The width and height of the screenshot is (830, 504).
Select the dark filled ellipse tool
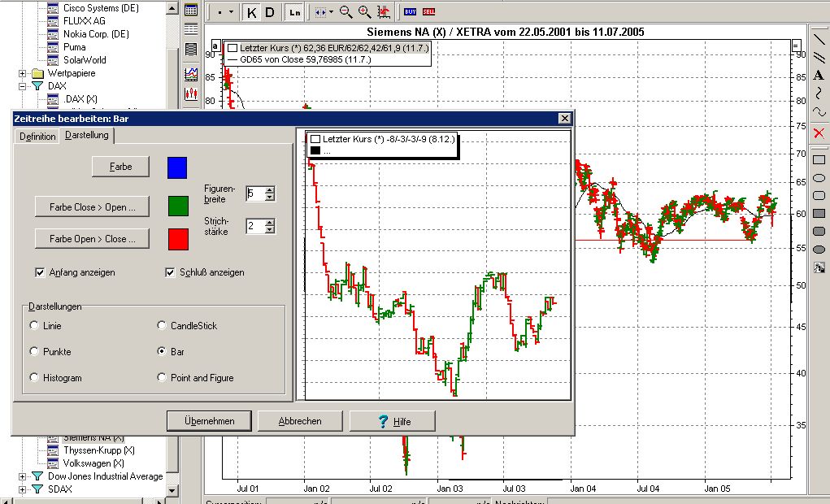pos(819,250)
